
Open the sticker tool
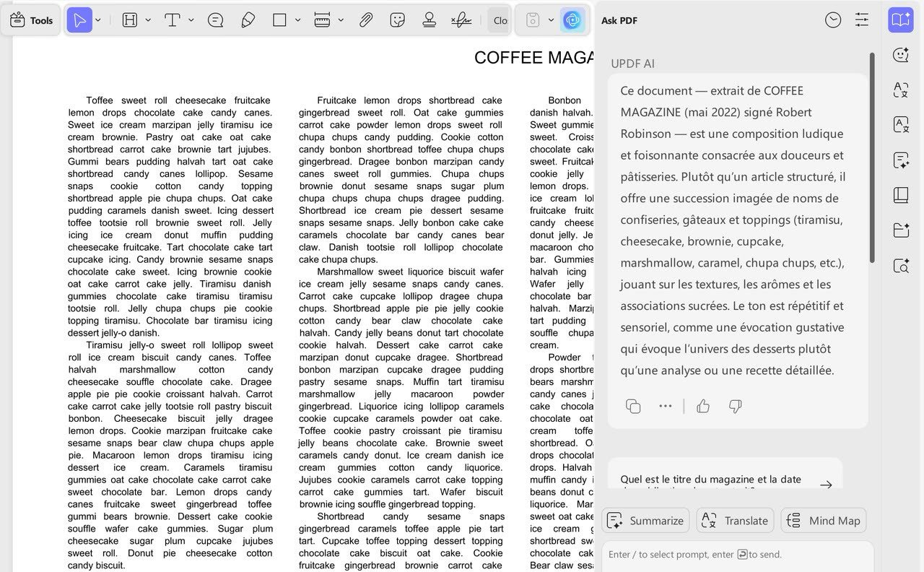(397, 20)
